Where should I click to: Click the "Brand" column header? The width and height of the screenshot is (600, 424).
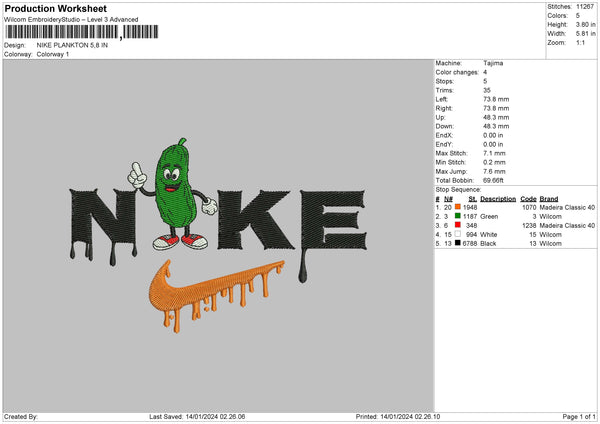[549, 199]
